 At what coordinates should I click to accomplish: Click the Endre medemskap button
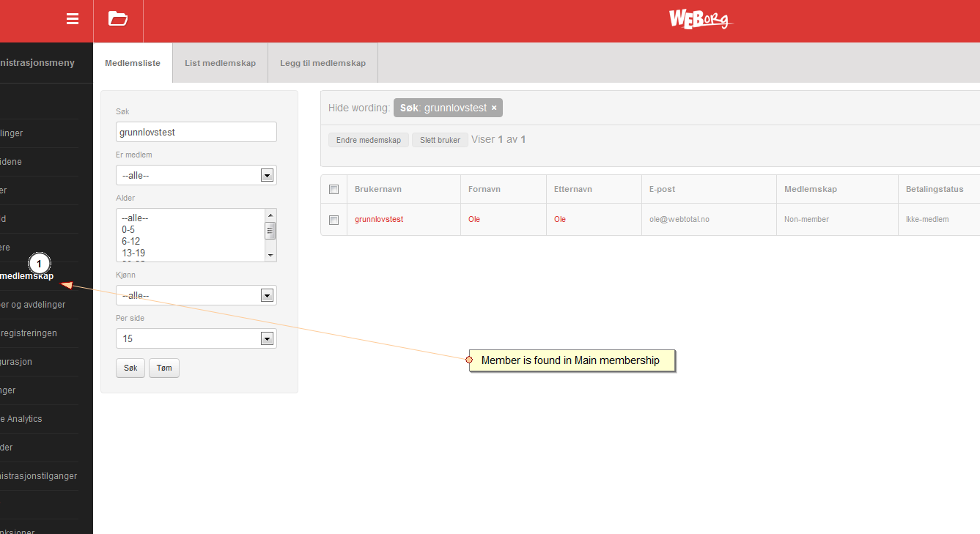click(369, 140)
